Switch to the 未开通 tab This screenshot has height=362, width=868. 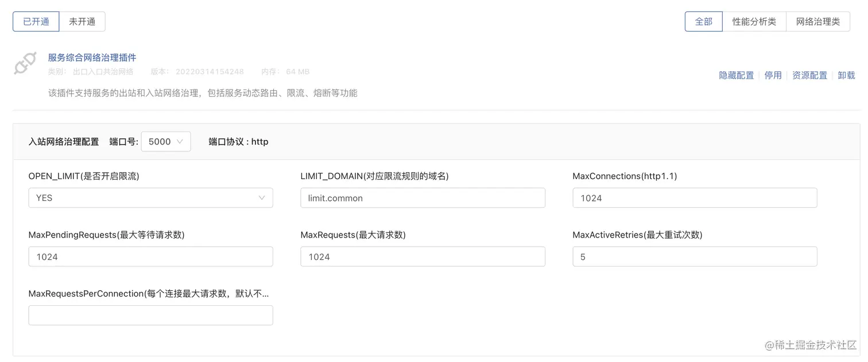point(82,21)
